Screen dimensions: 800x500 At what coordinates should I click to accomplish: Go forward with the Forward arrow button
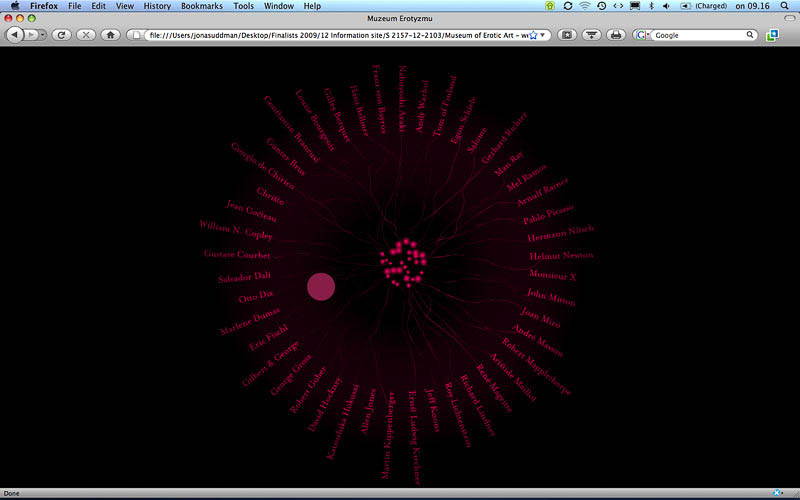coord(31,35)
